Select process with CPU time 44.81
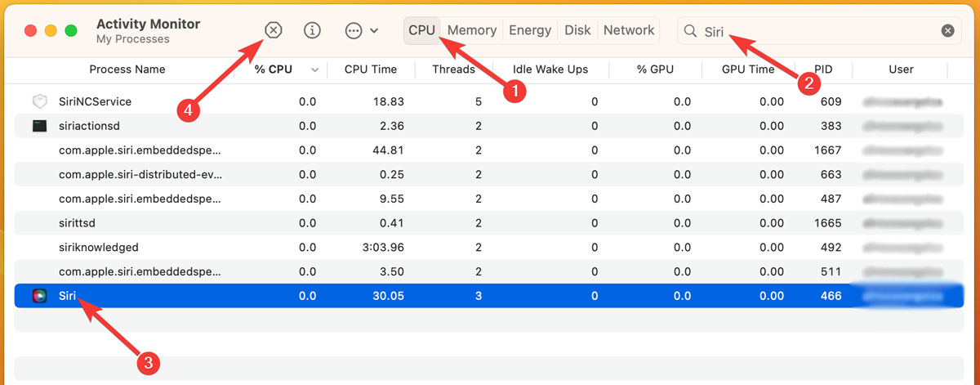This screenshot has width=980, height=385. tap(490, 150)
